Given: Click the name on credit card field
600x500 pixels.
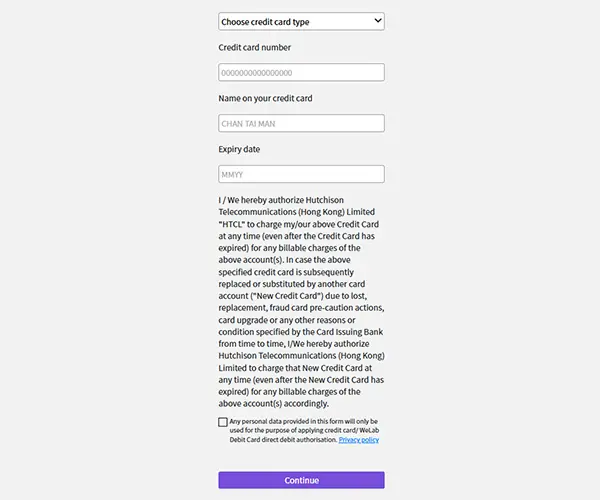Looking at the screenshot, I should 301,123.
